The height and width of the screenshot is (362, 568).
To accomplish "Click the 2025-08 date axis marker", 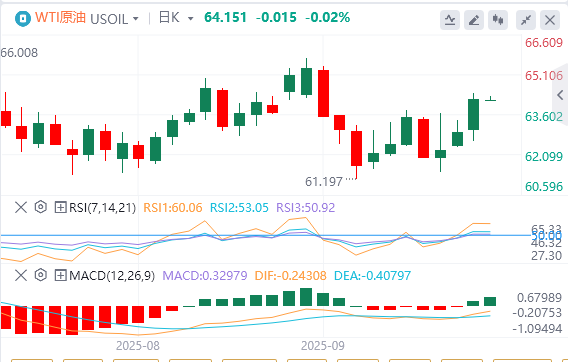I will pos(138,346).
